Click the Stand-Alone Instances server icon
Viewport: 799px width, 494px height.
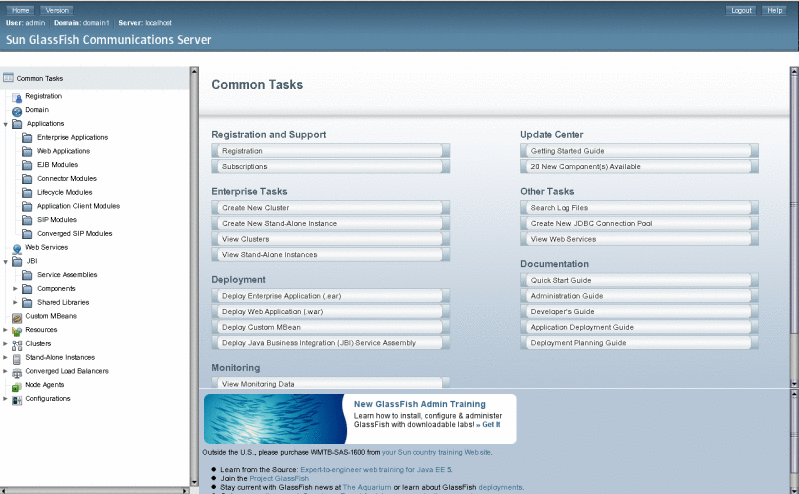point(17,358)
